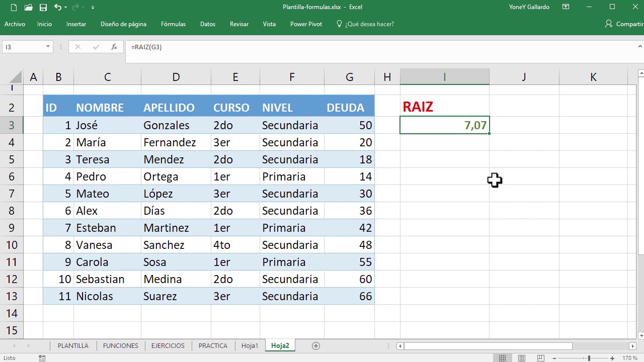Click the Open folder icon in quick access toolbar
This screenshot has height=362, width=644.
pos(29,7)
